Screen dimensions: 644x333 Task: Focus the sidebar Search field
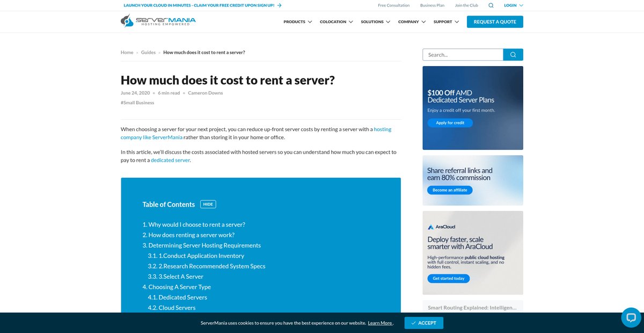click(463, 55)
